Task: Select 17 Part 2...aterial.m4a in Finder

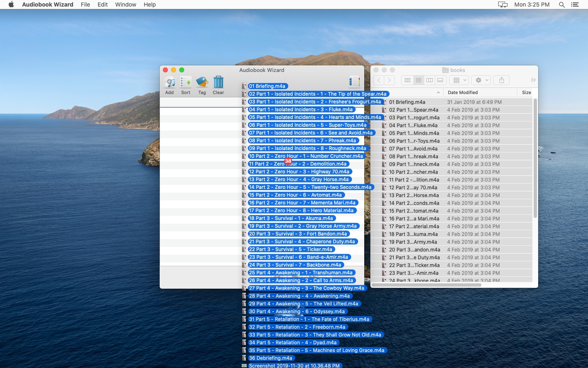Action: pyautogui.click(x=414, y=227)
